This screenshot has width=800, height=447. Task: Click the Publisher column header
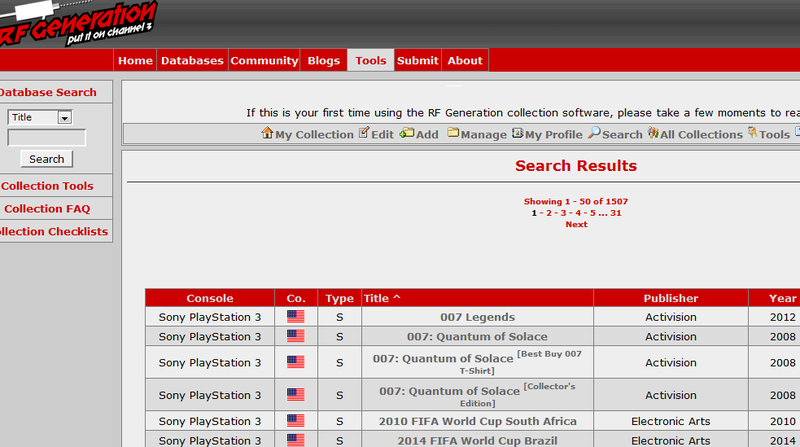point(670,298)
